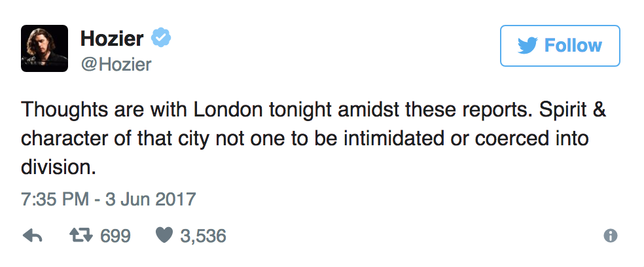
Task: Click the 3 Jun 2017 date
Action: click(x=152, y=198)
